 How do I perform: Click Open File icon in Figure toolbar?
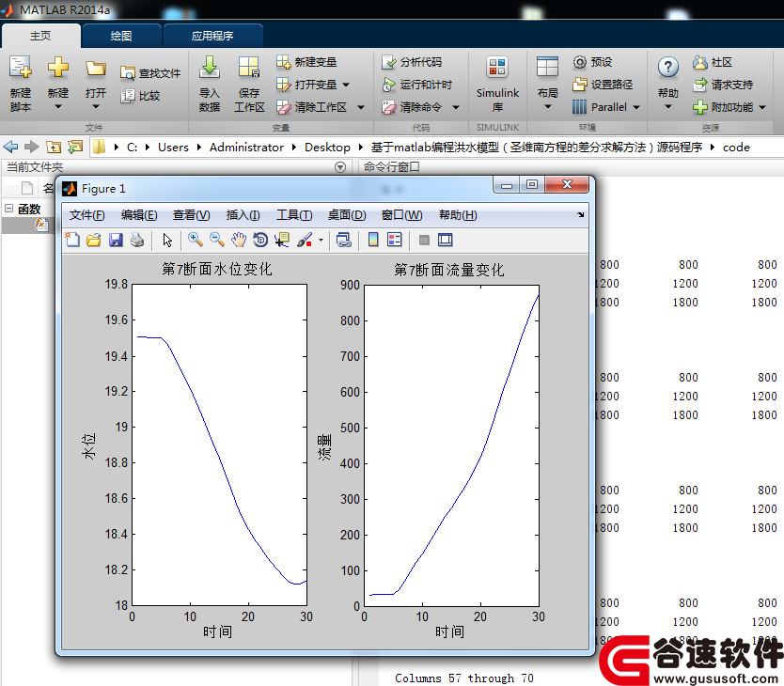pos(94,240)
